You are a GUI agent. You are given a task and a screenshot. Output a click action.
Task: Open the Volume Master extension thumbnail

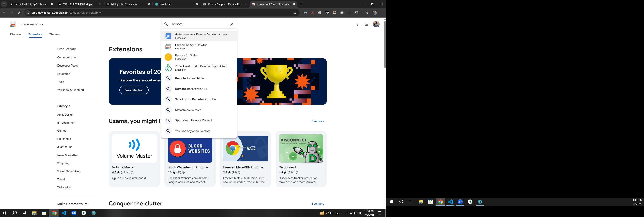(134, 148)
